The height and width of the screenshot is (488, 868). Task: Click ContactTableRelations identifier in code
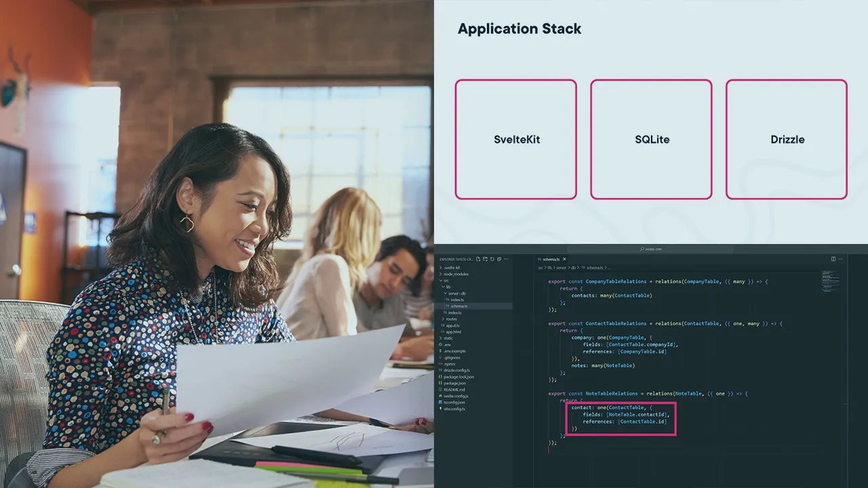click(617, 323)
